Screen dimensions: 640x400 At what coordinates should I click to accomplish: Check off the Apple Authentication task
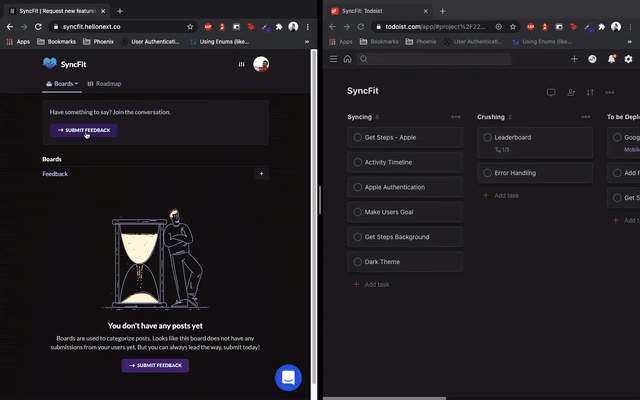point(358,187)
